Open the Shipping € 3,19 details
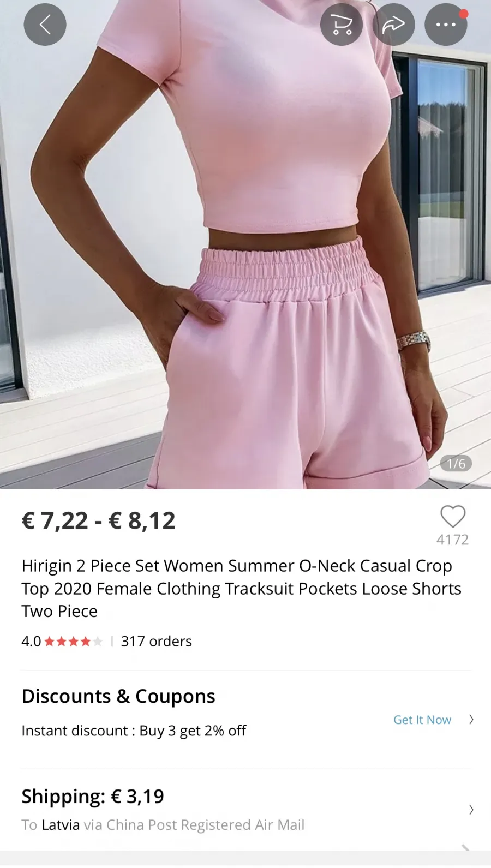 point(93,797)
